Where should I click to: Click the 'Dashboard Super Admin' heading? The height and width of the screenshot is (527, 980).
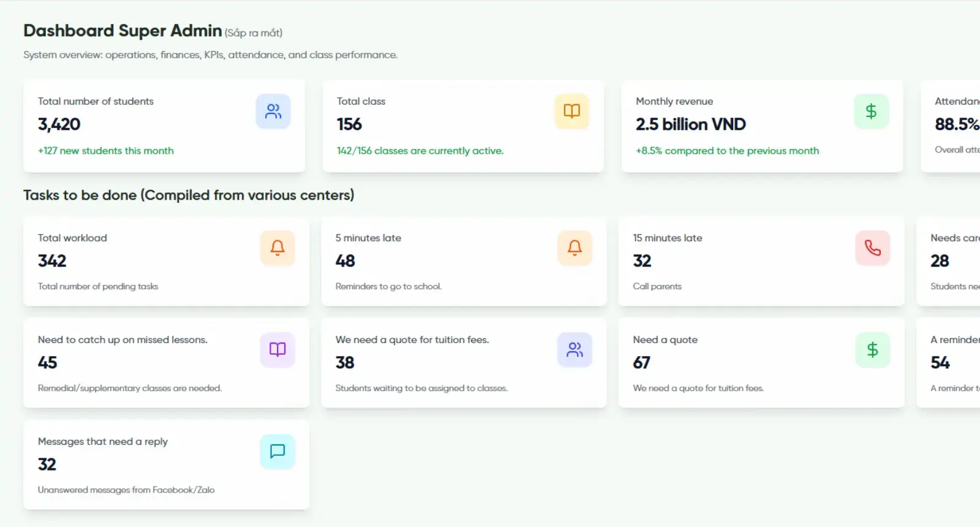[x=123, y=31]
